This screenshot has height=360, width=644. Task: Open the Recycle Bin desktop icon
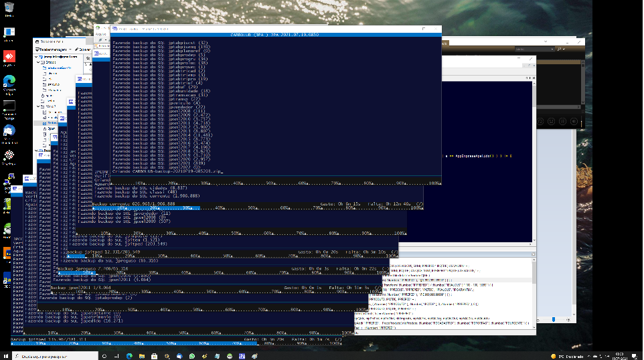coord(9,8)
